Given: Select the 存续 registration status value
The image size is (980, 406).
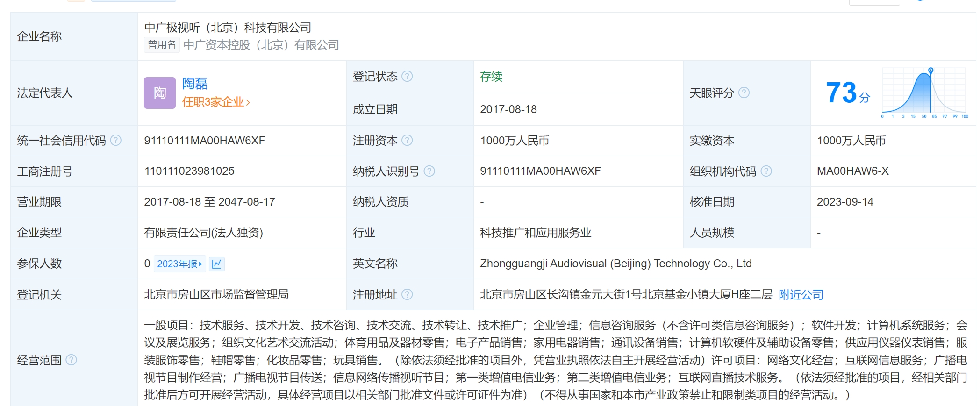Looking at the screenshot, I should pos(491,77).
